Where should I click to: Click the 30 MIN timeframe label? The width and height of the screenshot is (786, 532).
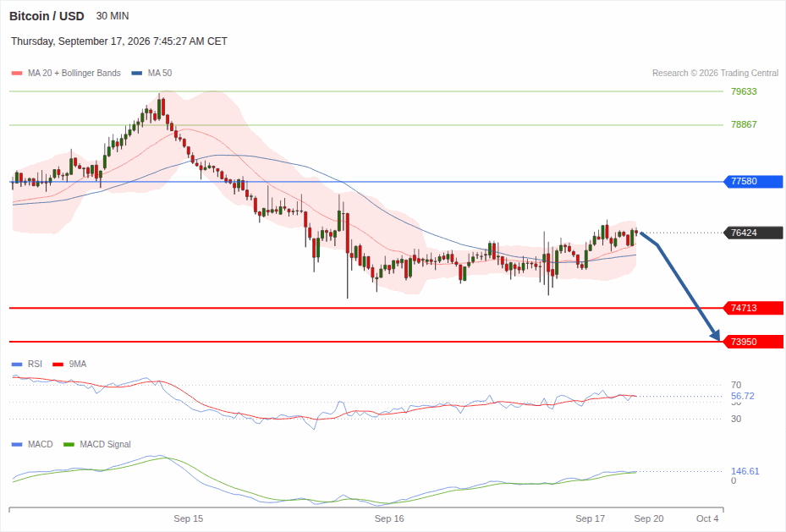[x=113, y=16]
